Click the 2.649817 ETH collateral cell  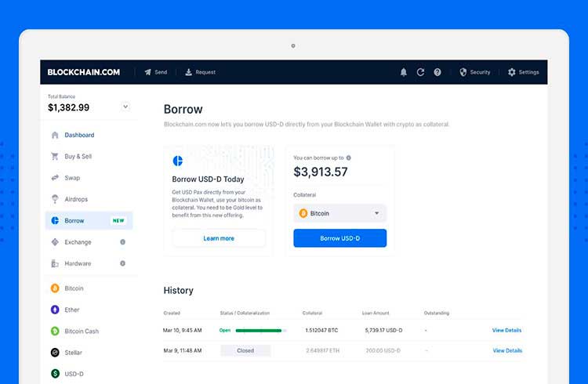coord(322,350)
